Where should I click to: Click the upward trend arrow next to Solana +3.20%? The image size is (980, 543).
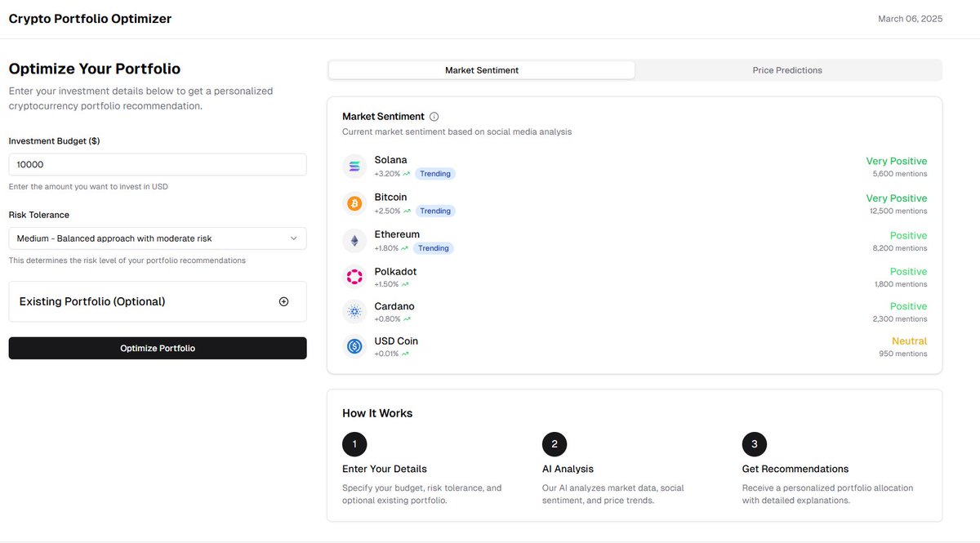pyautogui.click(x=406, y=174)
